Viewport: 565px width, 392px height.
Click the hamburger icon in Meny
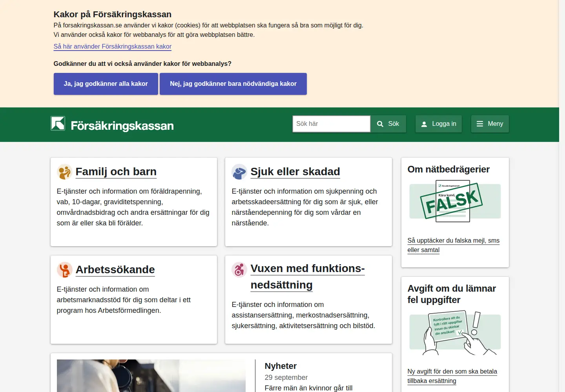[479, 124]
